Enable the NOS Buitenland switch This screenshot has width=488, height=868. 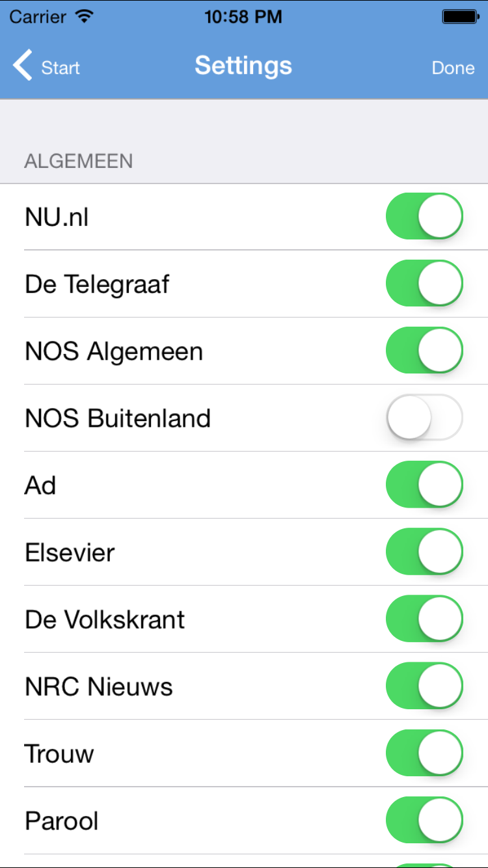tap(424, 417)
